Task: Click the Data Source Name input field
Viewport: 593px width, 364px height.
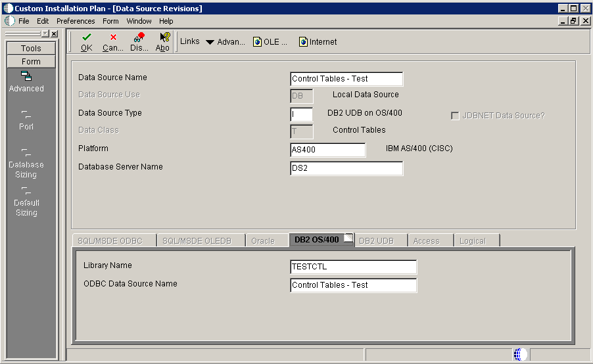Action: (346, 79)
